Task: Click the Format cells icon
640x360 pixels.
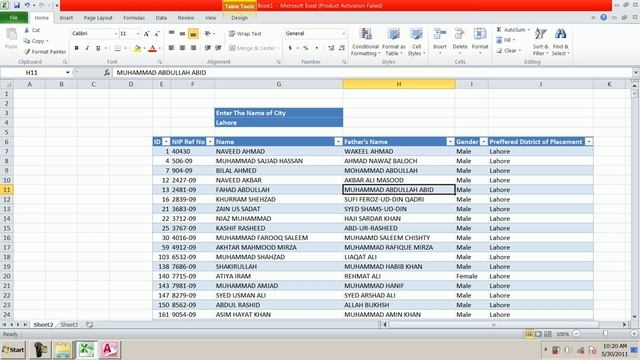Action: coord(480,34)
